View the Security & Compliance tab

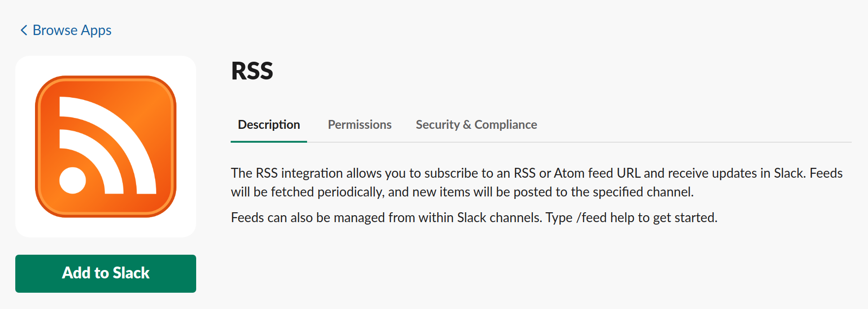(x=476, y=125)
